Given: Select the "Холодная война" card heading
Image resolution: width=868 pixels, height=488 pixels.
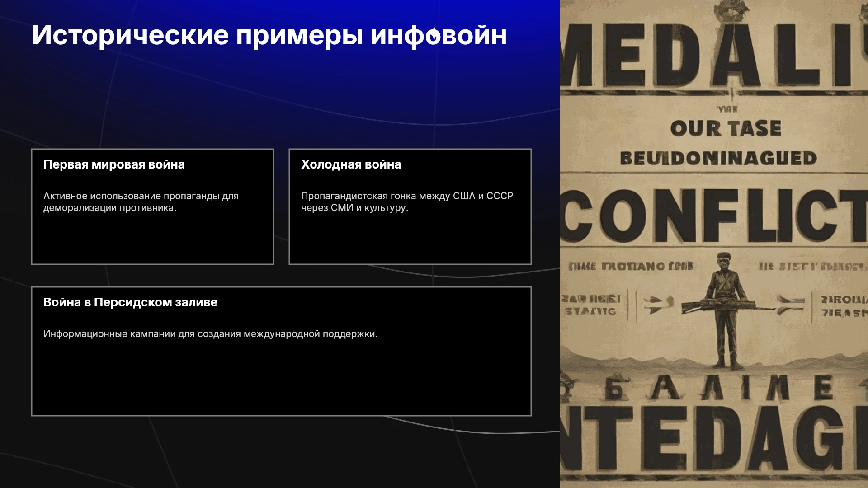Looking at the screenshot, I should pyautogui.click(x=351, y=164).
